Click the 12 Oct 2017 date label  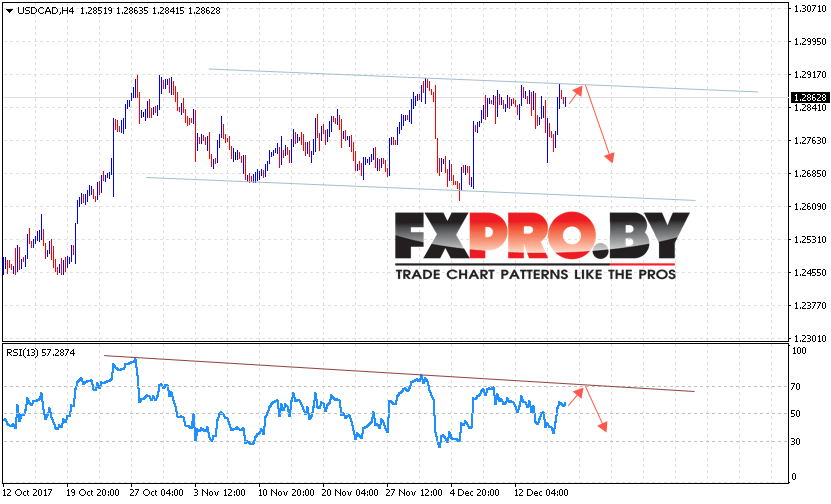point(28,493)
